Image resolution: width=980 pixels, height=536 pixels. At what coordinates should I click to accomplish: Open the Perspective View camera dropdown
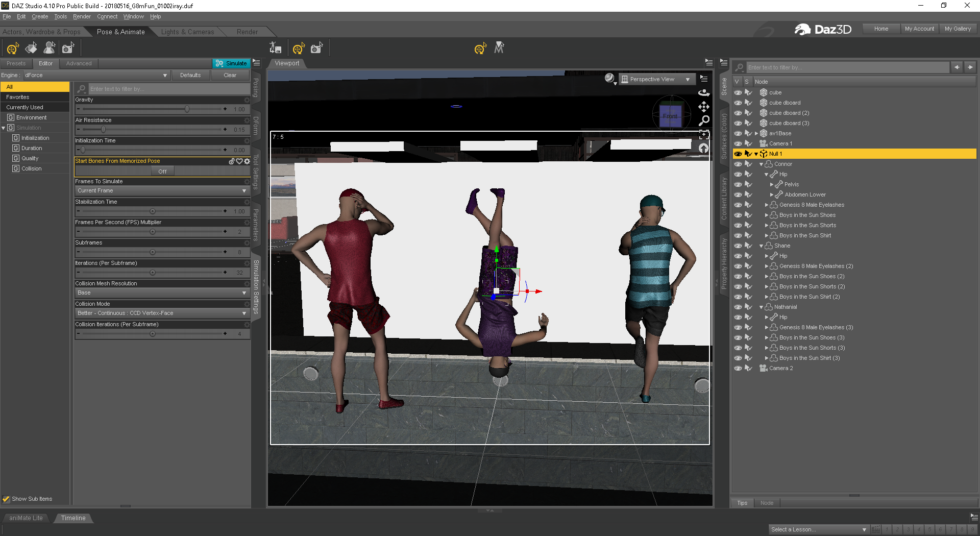[x=656, y=79]
